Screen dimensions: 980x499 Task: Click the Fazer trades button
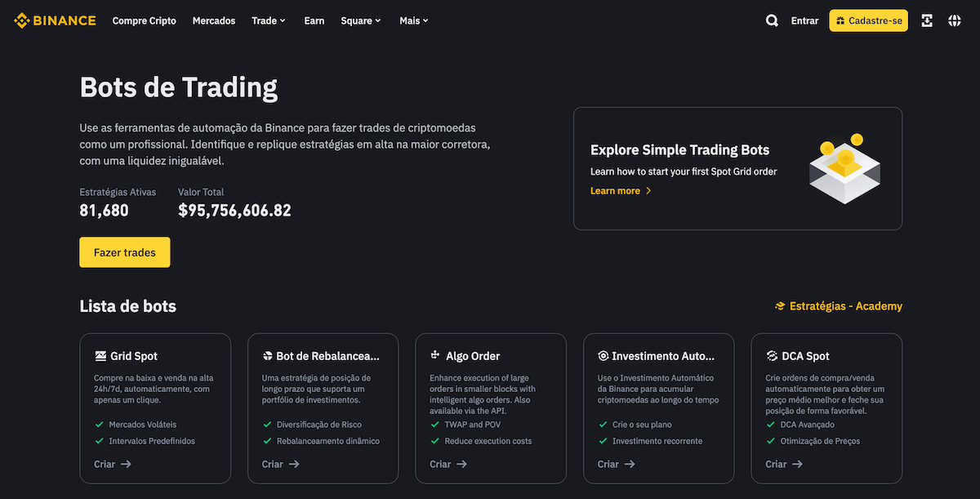click(x=124, y=252)
